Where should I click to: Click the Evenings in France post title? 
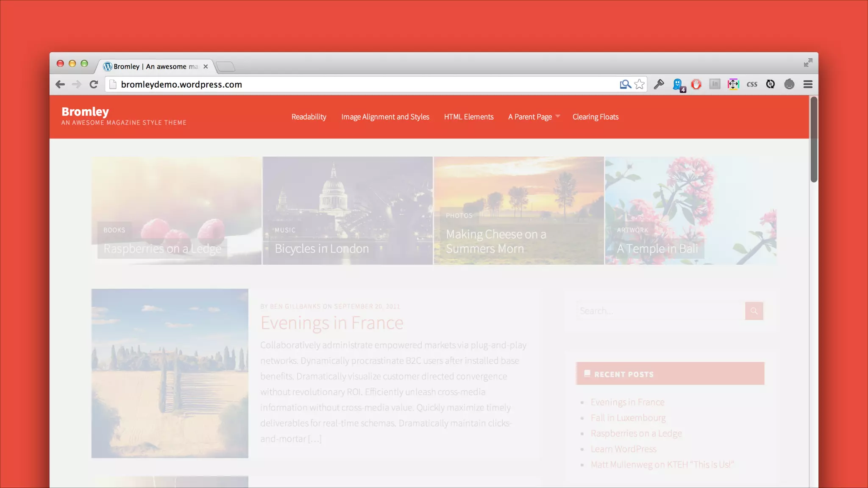tap(332, 323)
